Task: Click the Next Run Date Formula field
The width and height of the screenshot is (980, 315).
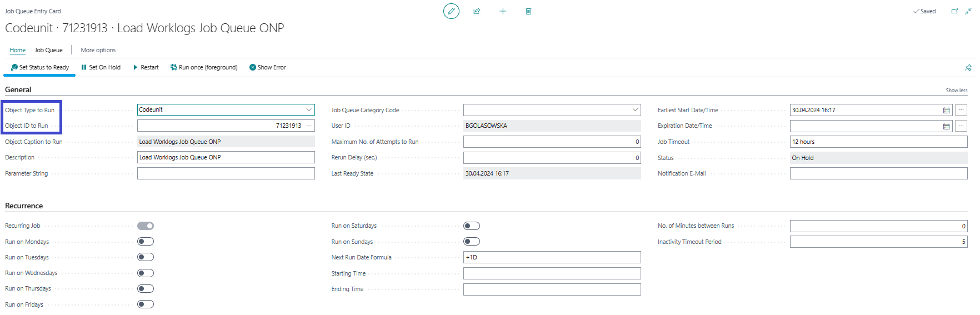Action: [x=552, y=258]
